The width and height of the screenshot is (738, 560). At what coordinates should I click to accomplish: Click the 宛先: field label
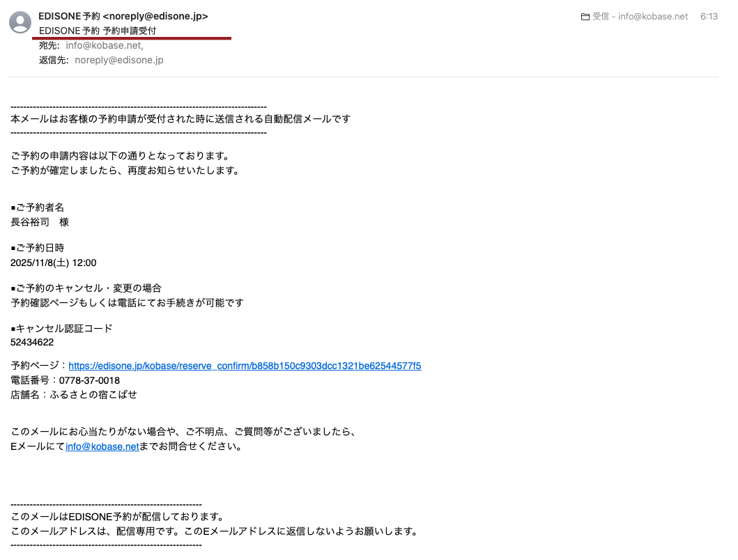point(49,46)
